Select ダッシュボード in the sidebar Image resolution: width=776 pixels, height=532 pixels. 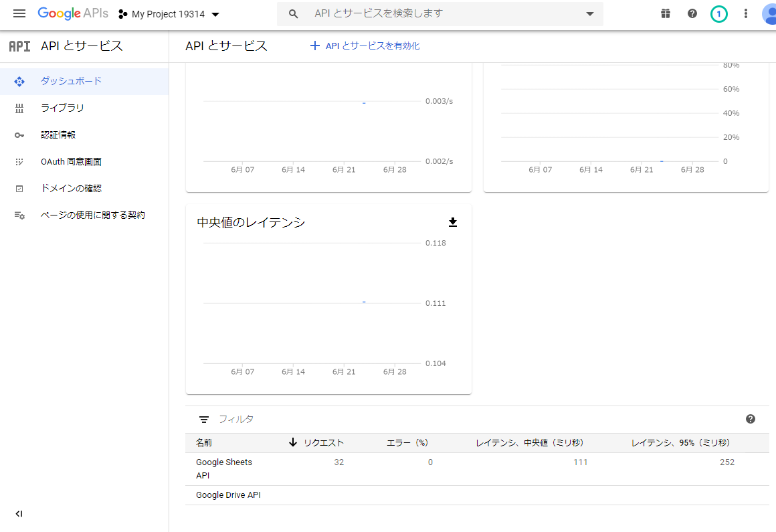pyautogui.click(x=71, y=81)
